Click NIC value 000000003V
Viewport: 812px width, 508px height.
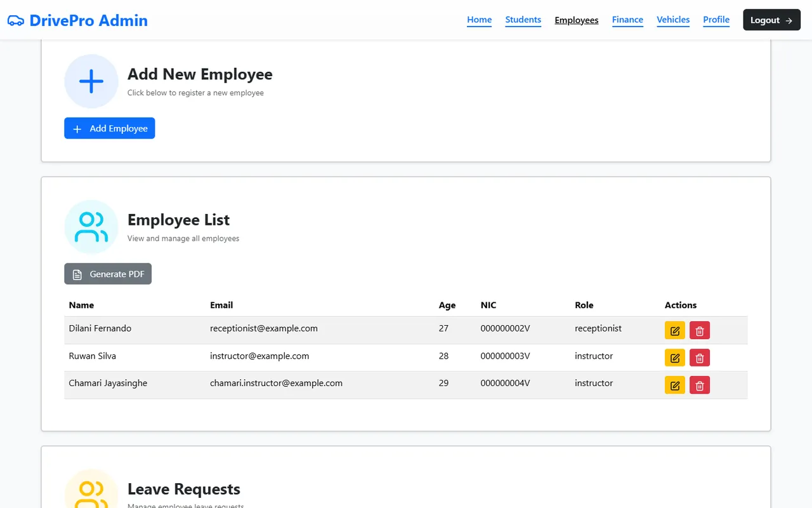click(x=505, y=356)
